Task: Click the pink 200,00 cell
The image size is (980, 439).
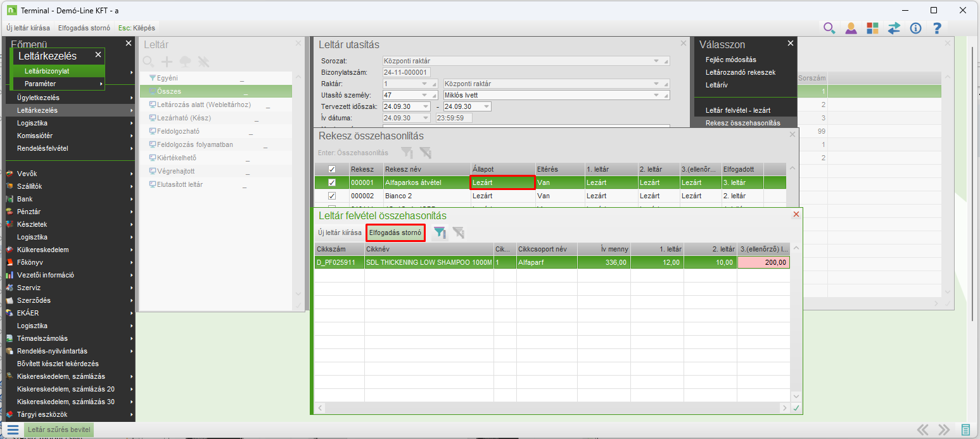Action: (x=763, y=262)
